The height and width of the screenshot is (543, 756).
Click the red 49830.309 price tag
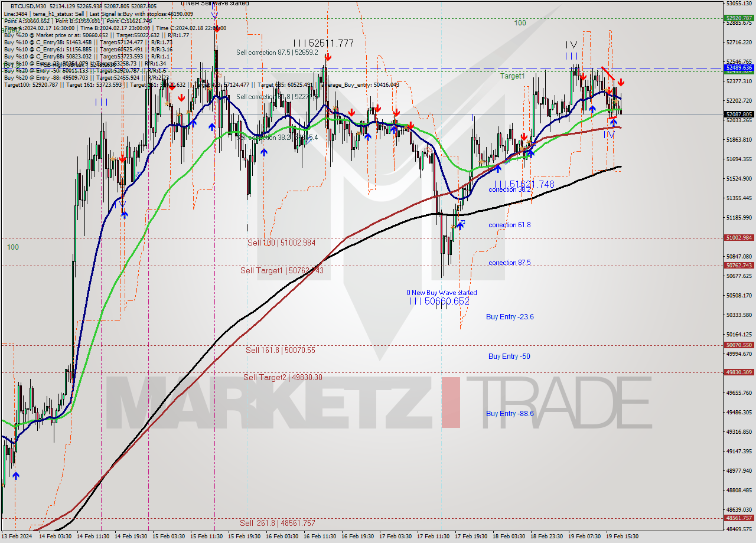click(x=739, y=372)
